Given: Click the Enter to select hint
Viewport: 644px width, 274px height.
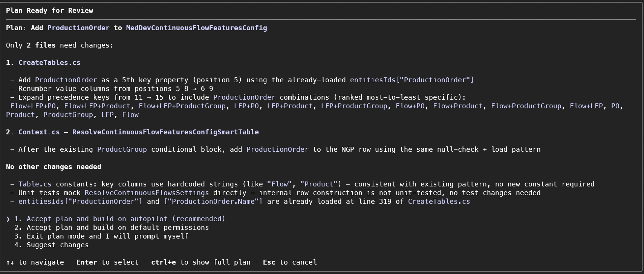Looking at the screenshot, I should click(107, 262).
